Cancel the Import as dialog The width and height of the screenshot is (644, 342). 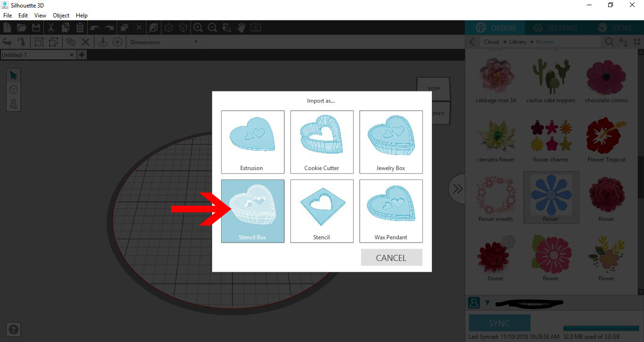click(x=391, y=258)
